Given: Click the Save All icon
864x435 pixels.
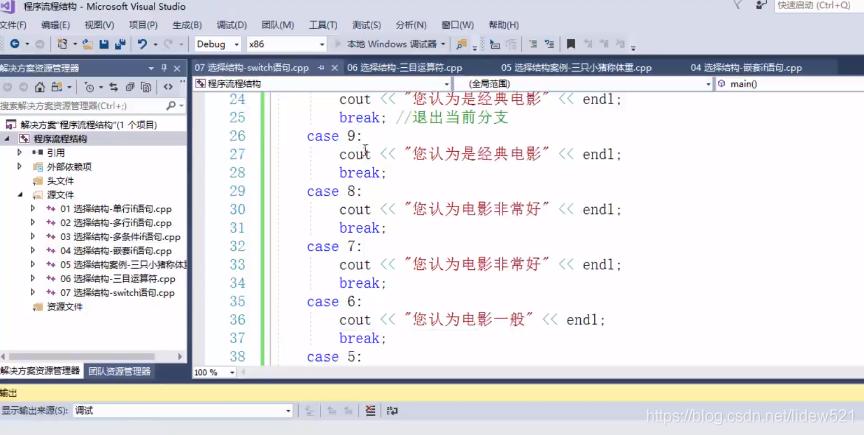Looking at the screenshot, I should (x=120, y=44).
